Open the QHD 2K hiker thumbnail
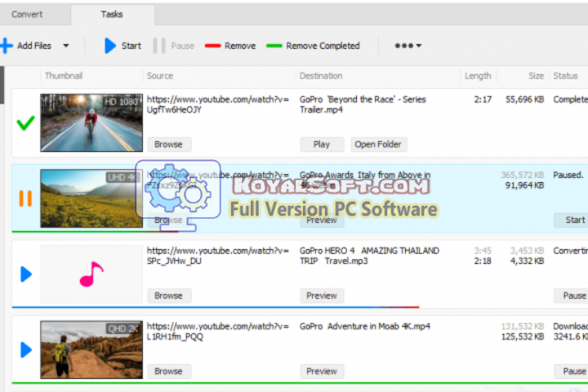Screen dimensions: 588x392 pos(91,350)
